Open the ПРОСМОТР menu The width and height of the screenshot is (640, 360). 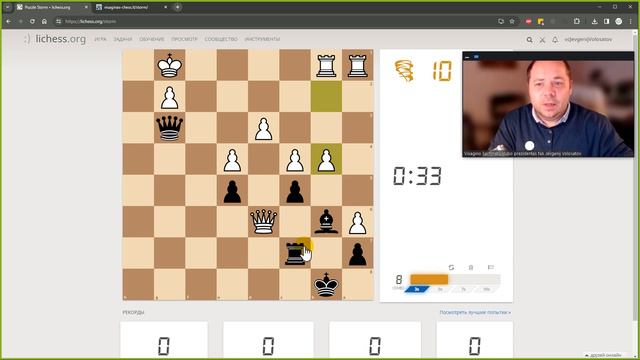[x=184, y=39]
